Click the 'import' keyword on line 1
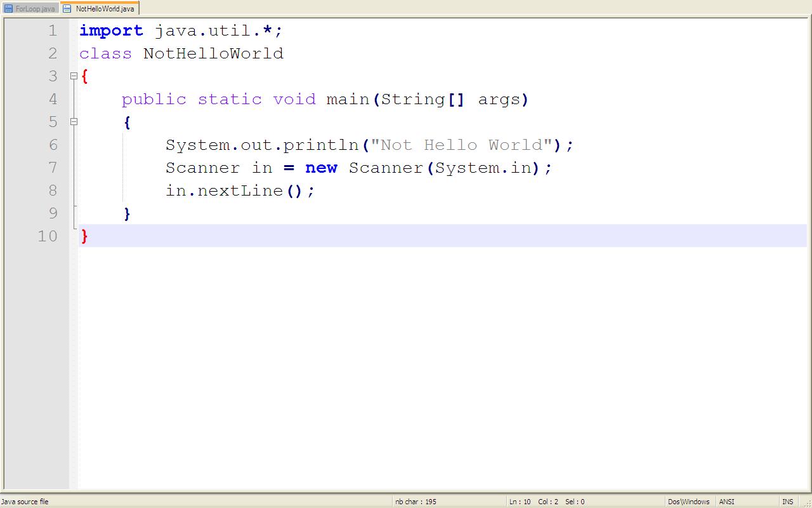 111,30
